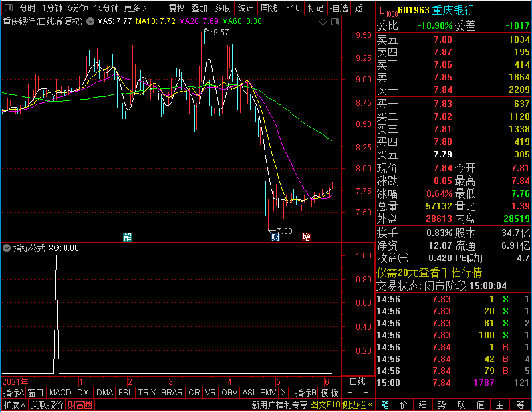Select the 1分钟 period
The height and width of the screenshot is (412, 532).
[x=52, y=8]
